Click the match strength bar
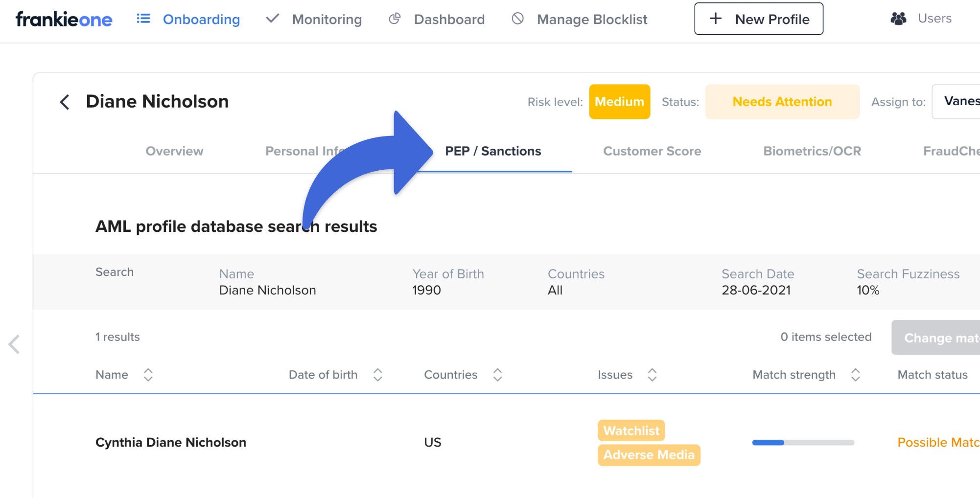This screenshot has width=980, height=498. tap(803, 443)
